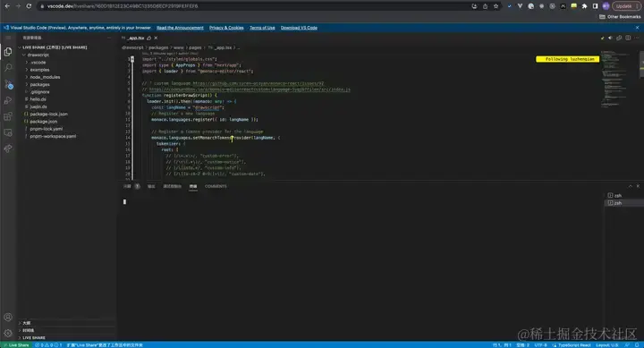Bookmark this page with the star icon
This screenshot has height=348, width=644.
point(496,6)
